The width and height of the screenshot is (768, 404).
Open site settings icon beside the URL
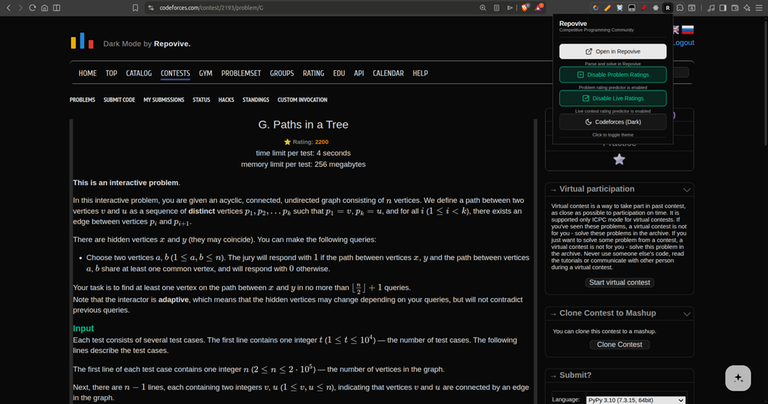[x=150, y=8]
